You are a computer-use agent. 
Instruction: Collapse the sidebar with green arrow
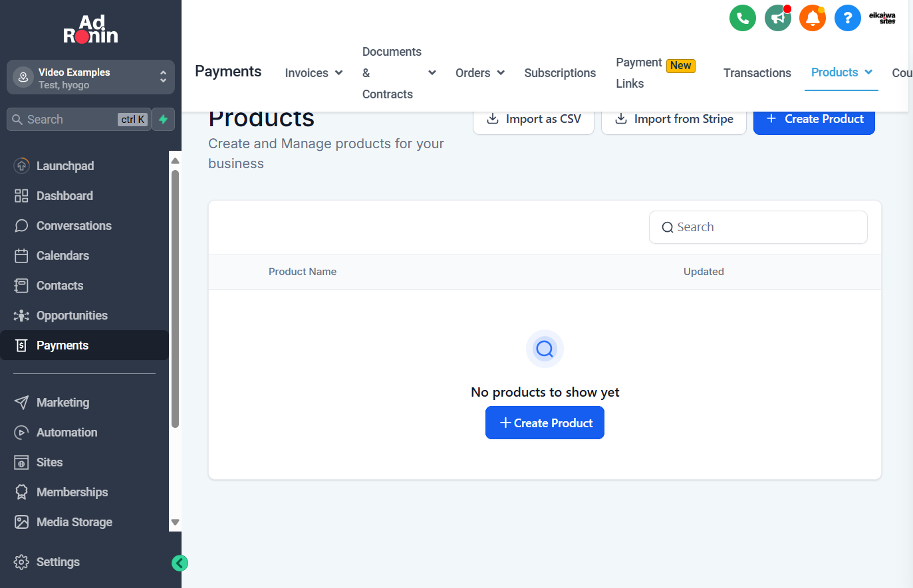click(180, 563)
